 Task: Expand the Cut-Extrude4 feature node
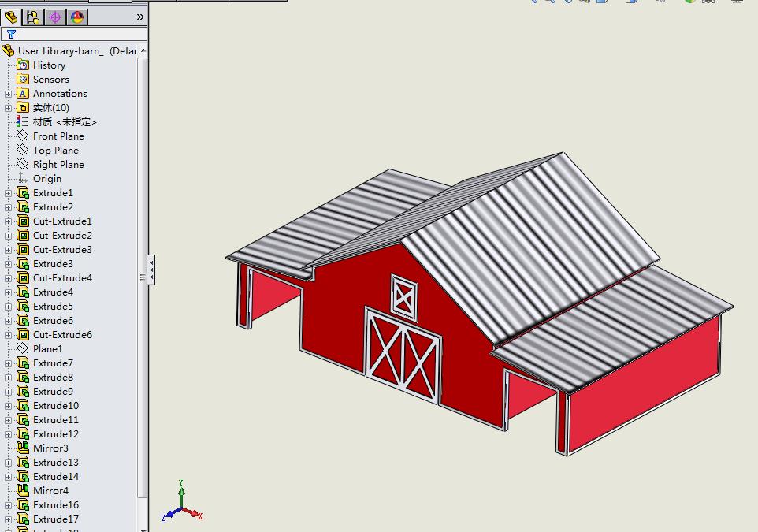8,278
